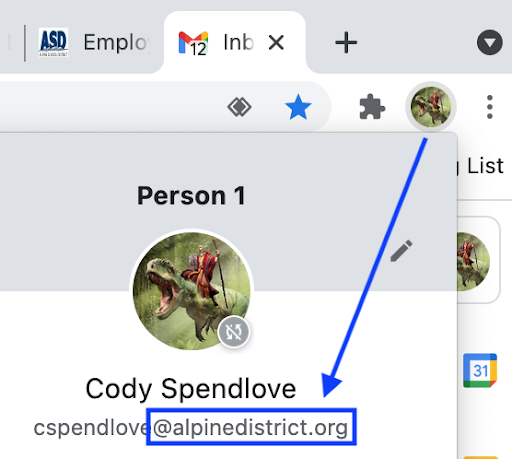The width and height of the screenshot is (512, 459).
Task: Click the account avatar on the Gmail page
Action: tap(473, 262)
